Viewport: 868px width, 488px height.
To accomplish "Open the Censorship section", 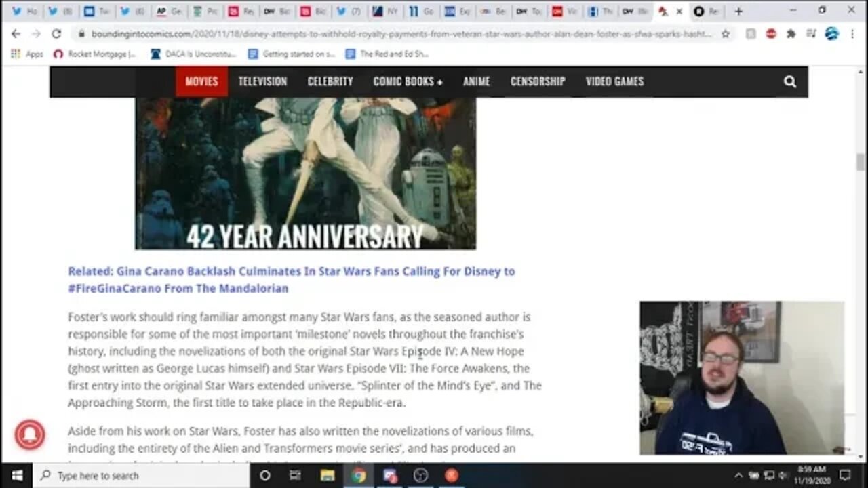I will (538, 81).
